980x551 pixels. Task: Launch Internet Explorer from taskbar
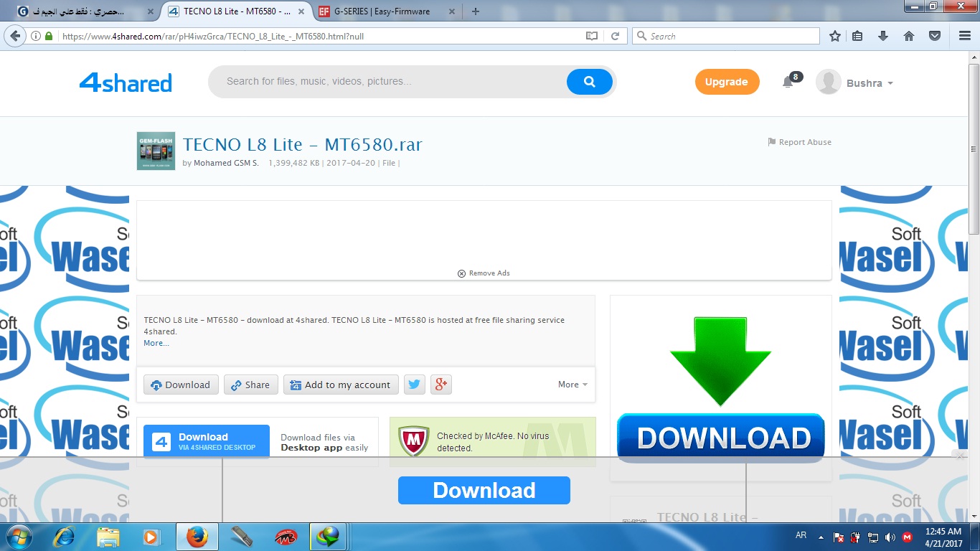click(x=65, y=537)
